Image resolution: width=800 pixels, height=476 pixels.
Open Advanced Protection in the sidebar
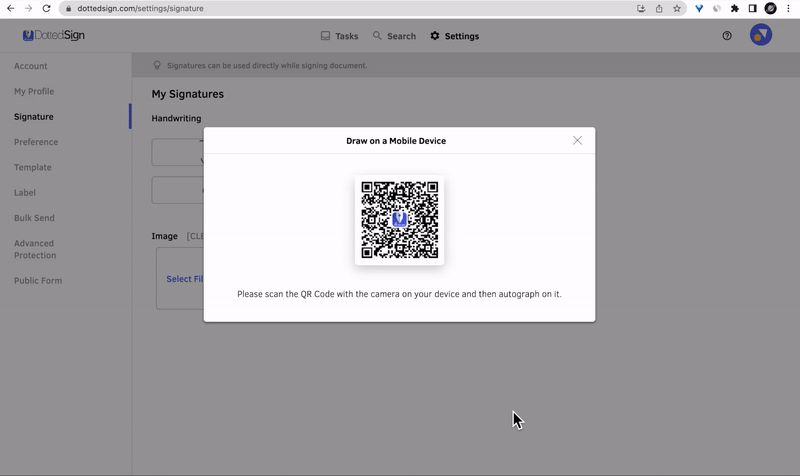point(35,249)
